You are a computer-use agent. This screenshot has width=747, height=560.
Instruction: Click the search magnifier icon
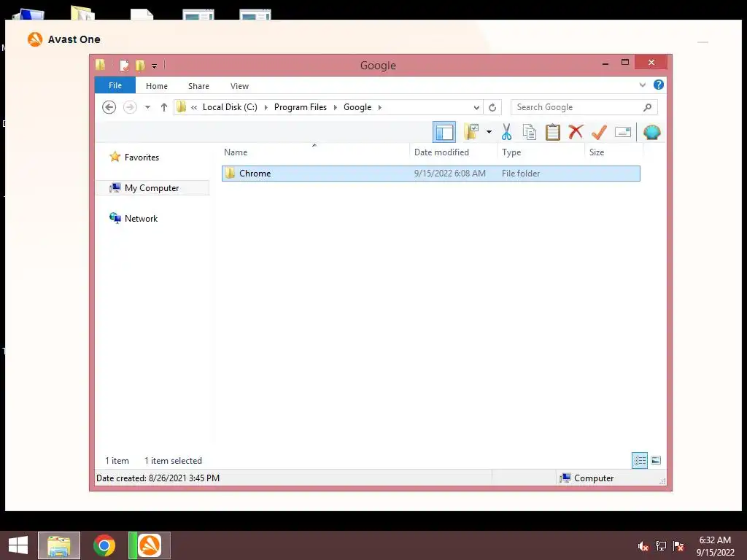tap(648, 107)
